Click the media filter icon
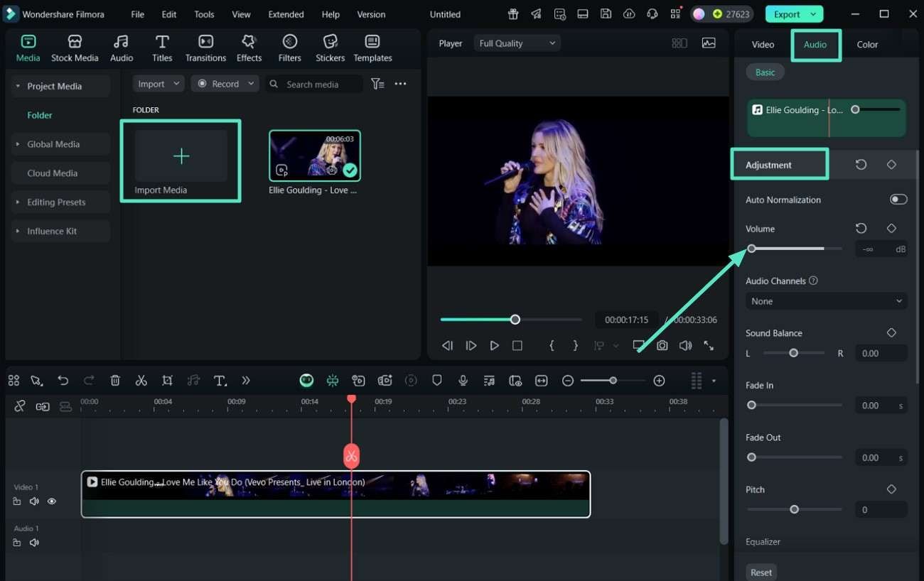924x581 pixels. (x=378, y=84)
